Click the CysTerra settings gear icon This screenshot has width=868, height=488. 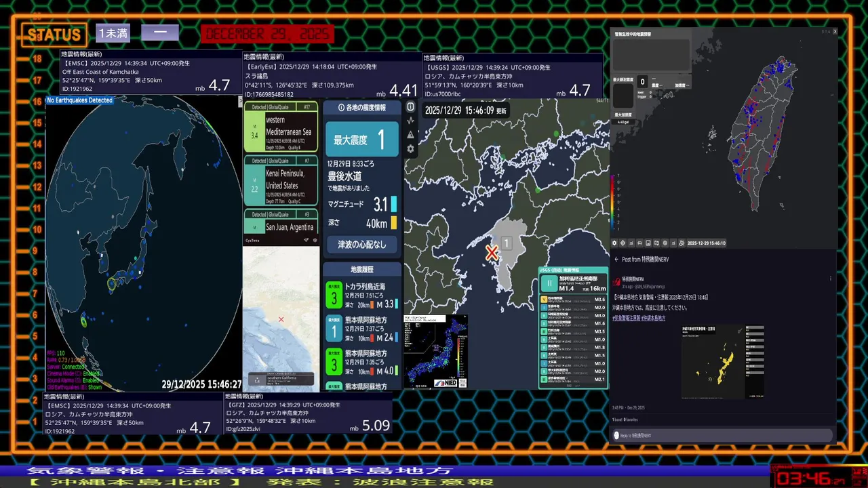(315, 240)
